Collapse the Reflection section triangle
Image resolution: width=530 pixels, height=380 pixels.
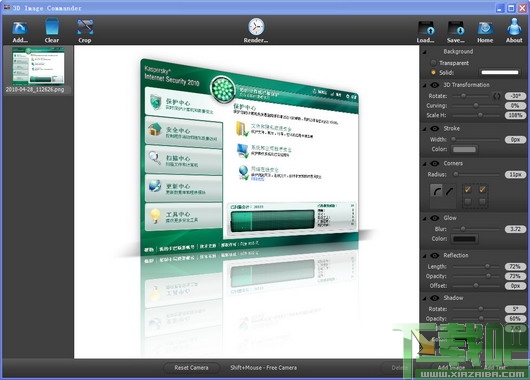[424, 256]
